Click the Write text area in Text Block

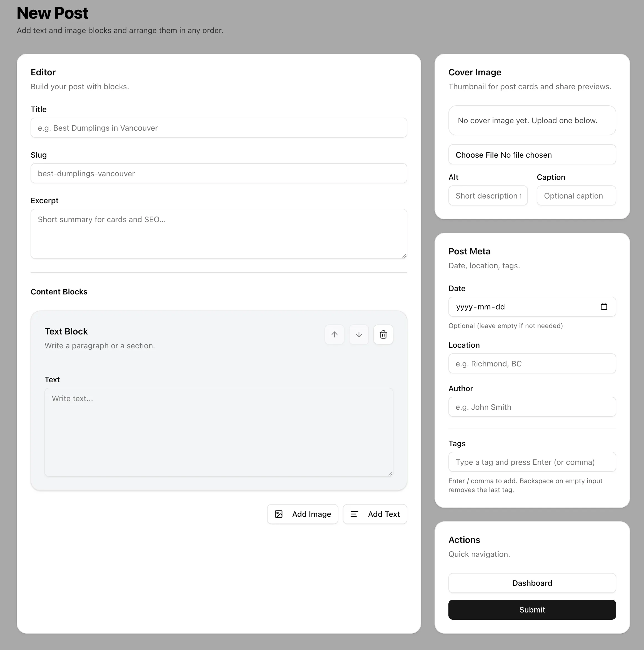point(219,432)
